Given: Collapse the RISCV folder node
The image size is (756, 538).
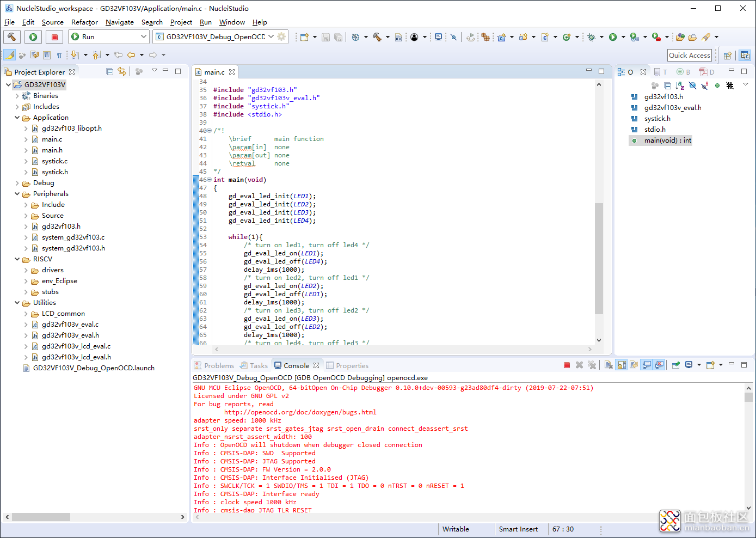Looking at the screenshot, I should (x=17, y=259).
